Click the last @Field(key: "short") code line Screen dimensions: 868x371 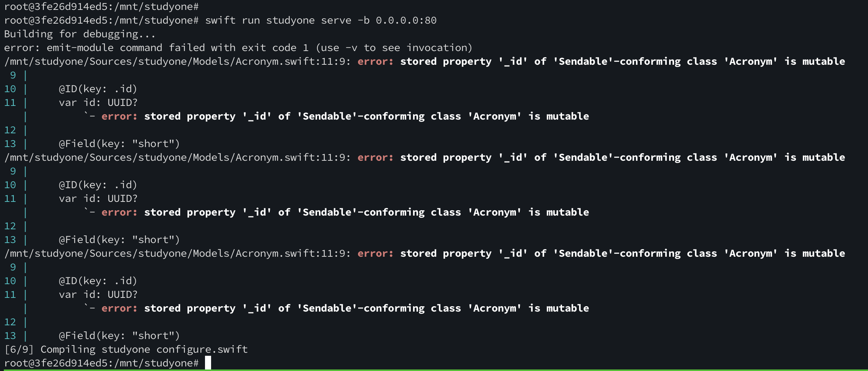(x=119, y=336)
